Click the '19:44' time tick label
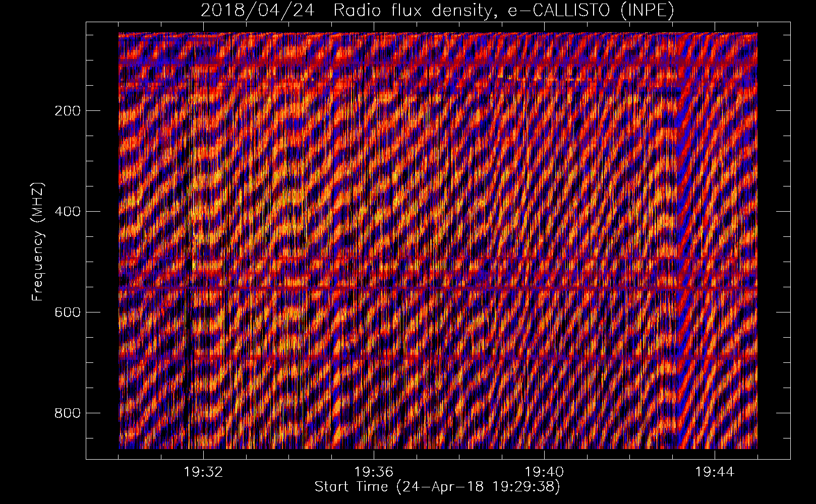This screenshot has width=816, height=504. tap(715, 472)
